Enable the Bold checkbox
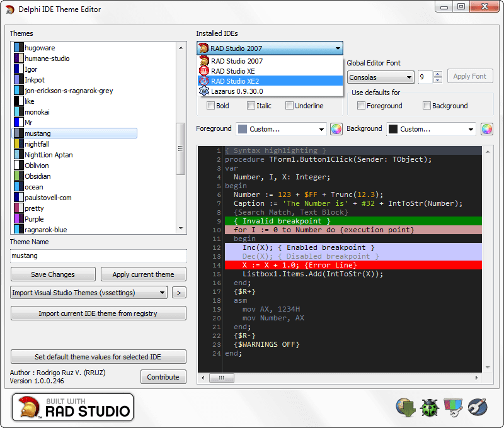This screenshot has width=504, height=428. pos(211,106)
